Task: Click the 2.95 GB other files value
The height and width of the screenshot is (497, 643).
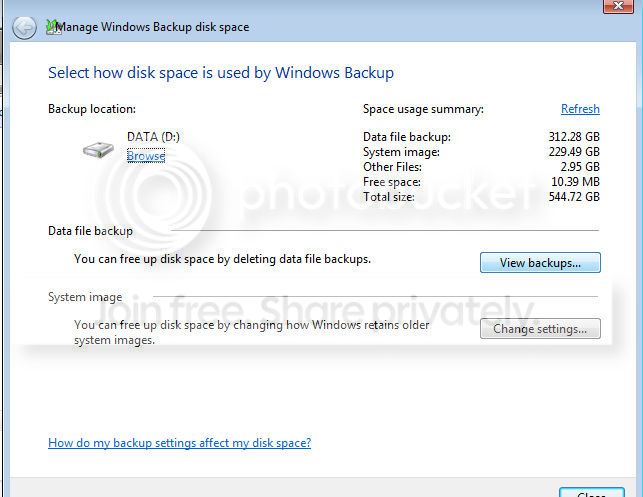Action: coord(580,167)
